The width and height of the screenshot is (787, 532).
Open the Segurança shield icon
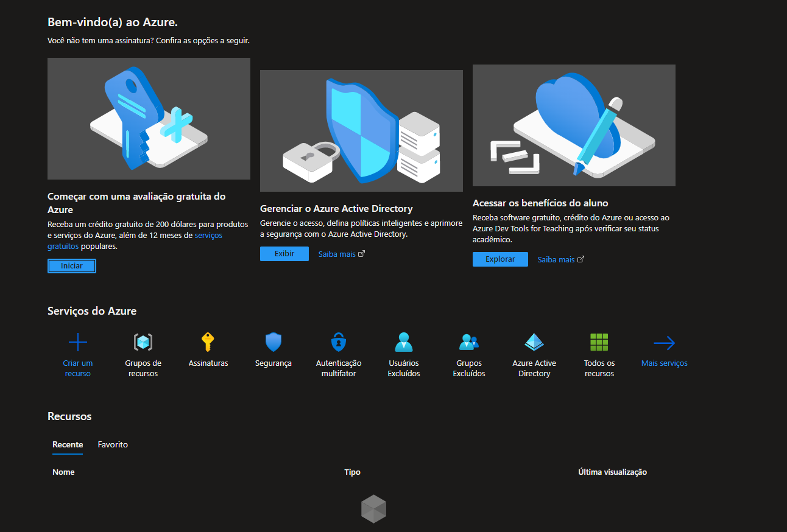pos(274,343)
